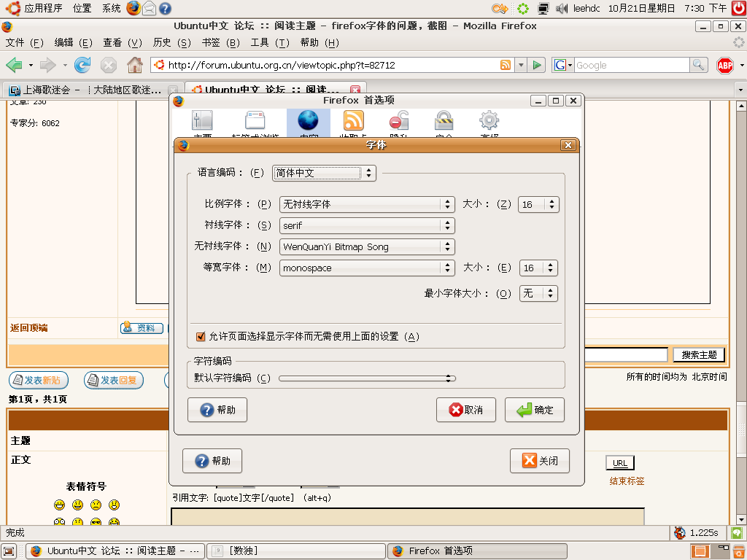This screenshot has height=560, width=747.
Task: Click the network monitor tray icon
Action: pyautogui.click(x=543, y=8)
